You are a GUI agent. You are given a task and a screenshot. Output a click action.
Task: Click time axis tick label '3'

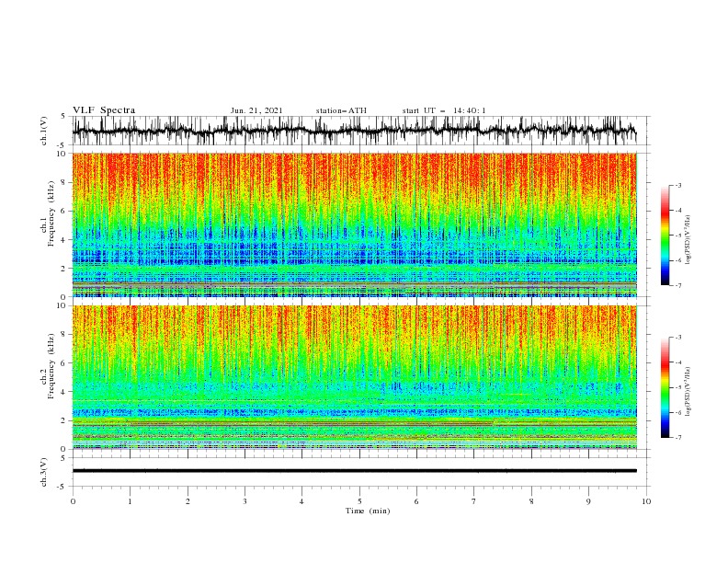[245, 501]
